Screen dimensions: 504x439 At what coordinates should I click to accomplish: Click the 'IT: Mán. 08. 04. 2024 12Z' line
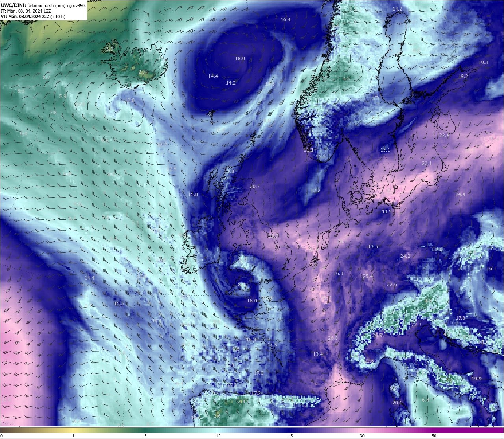26,11
